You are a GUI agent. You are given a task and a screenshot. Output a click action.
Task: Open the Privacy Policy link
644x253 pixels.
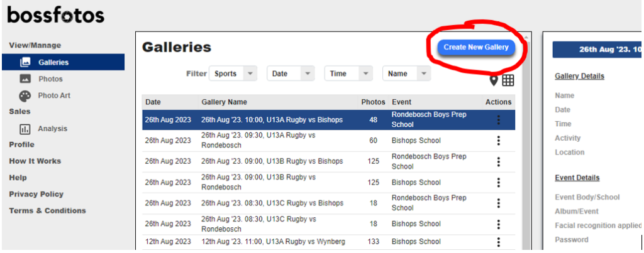coord(36,194)
